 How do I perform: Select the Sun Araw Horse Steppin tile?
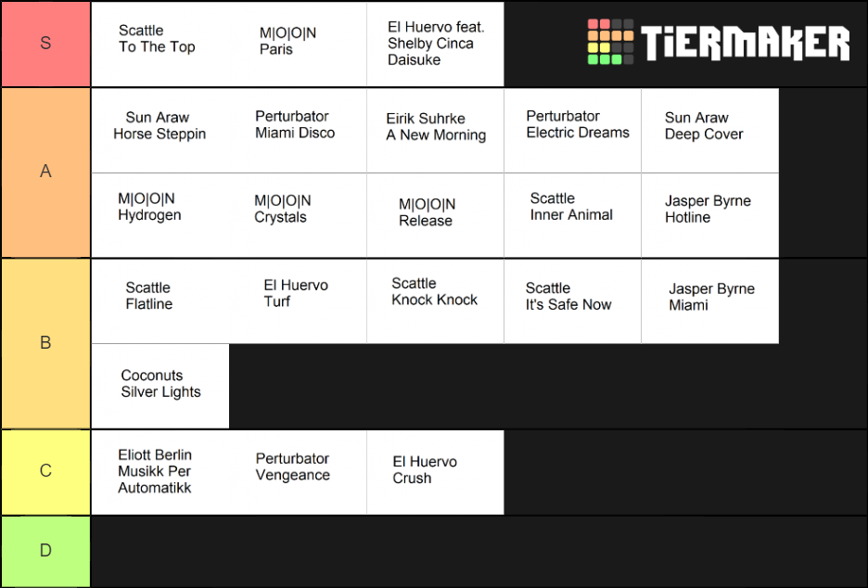[x=160, y=131]
